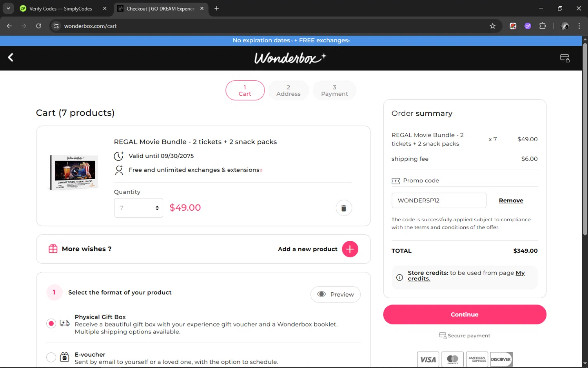Click the E-voucher envelope icon

[65, 357]
